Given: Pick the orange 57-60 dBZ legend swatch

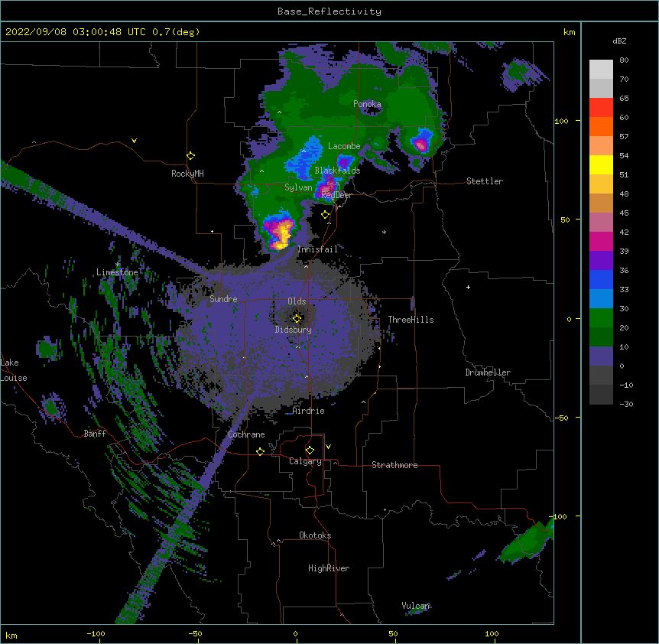Looking at the screenshot, I should pyautogui.click(x=601, y=127).
